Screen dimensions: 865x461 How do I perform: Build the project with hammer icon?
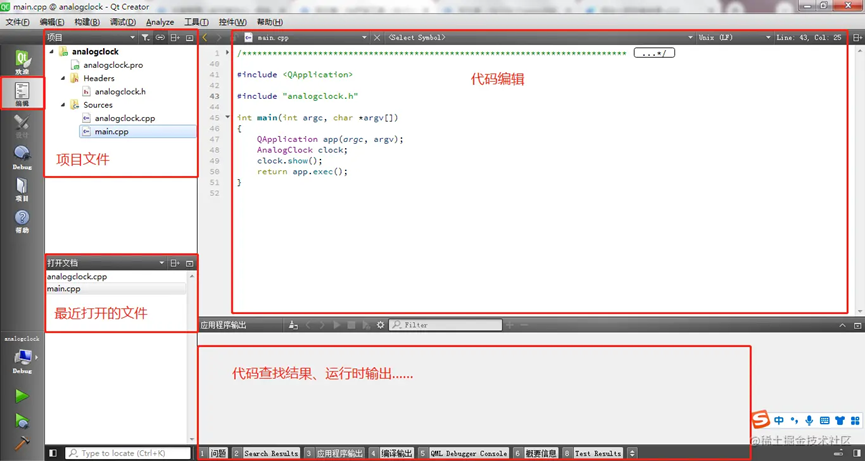22,443
